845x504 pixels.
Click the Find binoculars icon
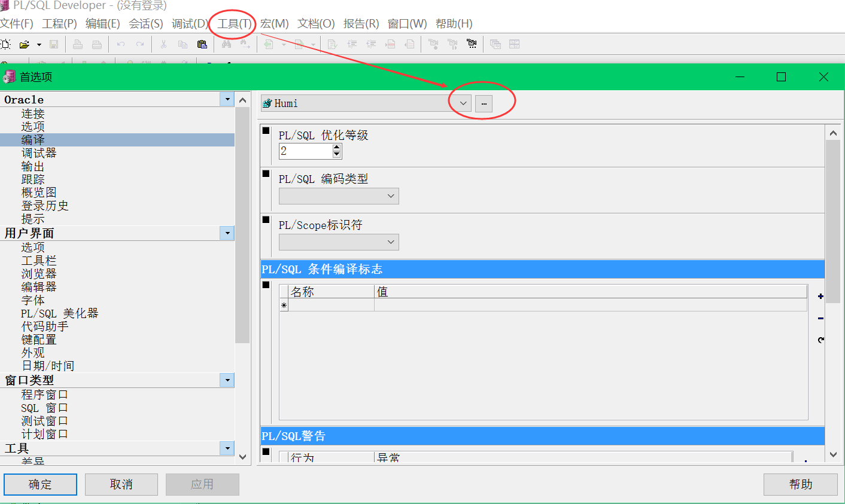(x=226, y=44)
